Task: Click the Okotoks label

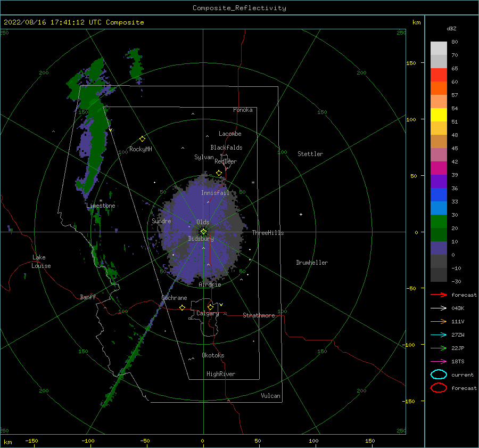Action: tap(213, 355)
